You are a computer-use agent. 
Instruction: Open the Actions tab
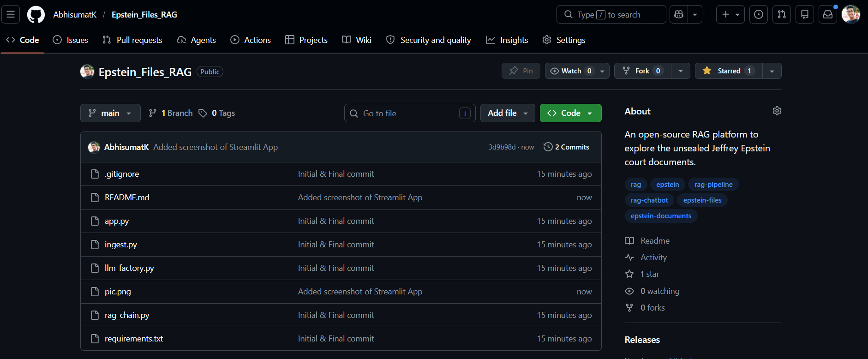click(251, 40)
